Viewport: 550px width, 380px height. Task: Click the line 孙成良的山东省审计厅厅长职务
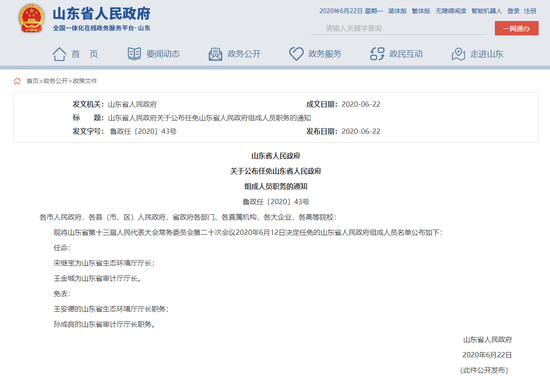[x=104, y=325]
